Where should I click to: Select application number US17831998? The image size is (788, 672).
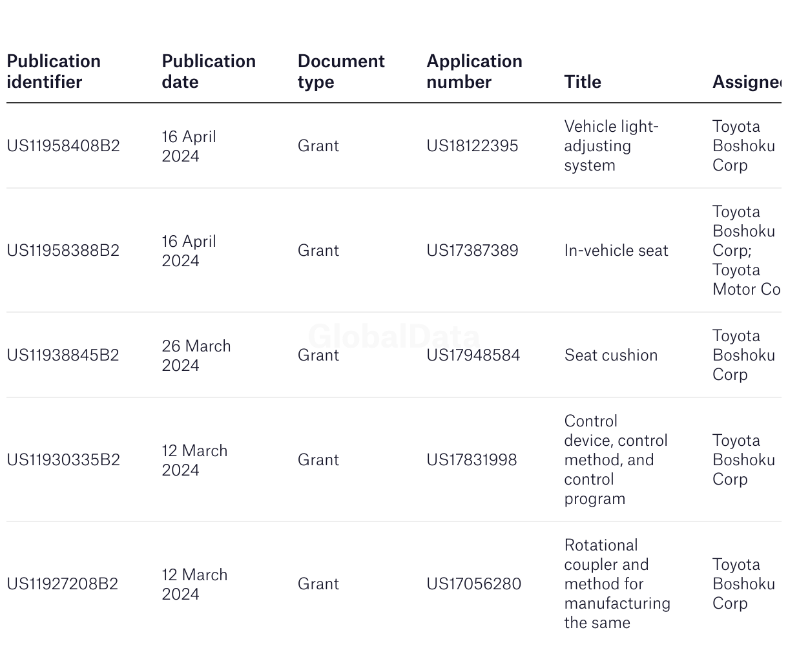point(472,459)
